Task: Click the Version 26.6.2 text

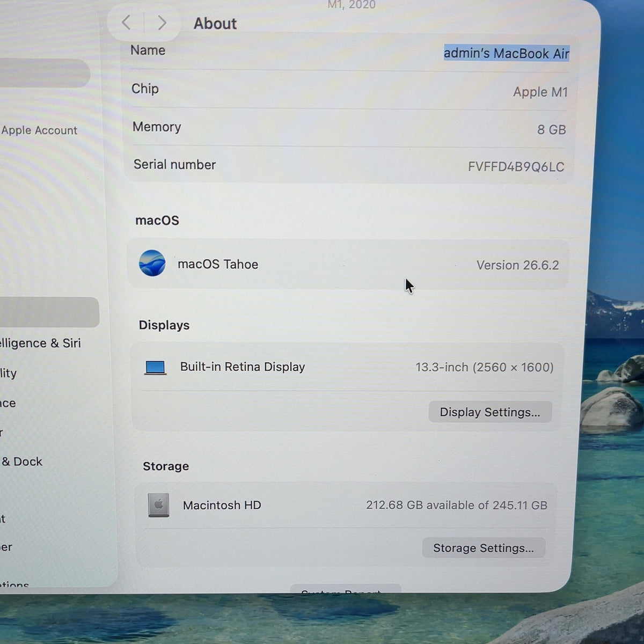Action: [x=517, y=265]
